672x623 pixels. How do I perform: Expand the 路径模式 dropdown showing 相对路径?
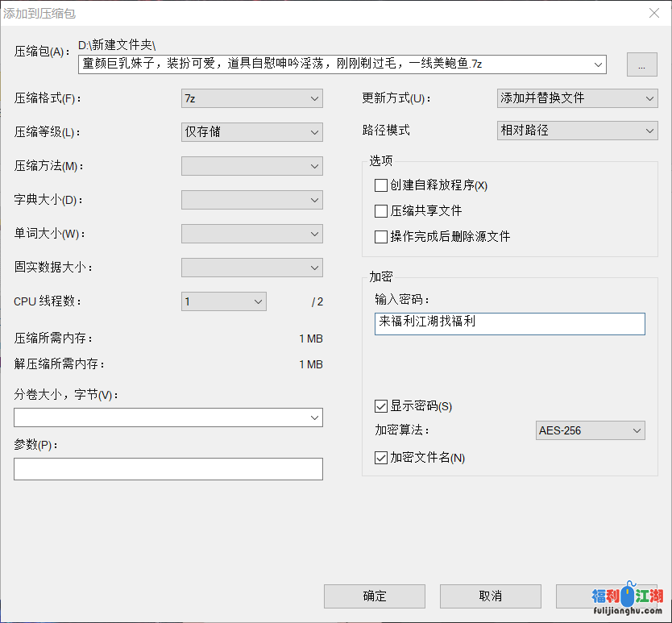577,131
